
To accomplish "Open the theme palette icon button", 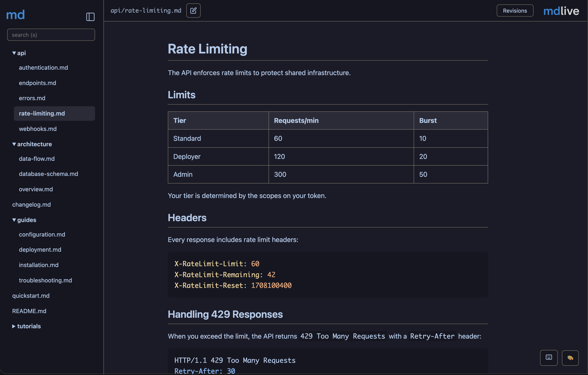I will pyautogui.click(x=570, y=358).
